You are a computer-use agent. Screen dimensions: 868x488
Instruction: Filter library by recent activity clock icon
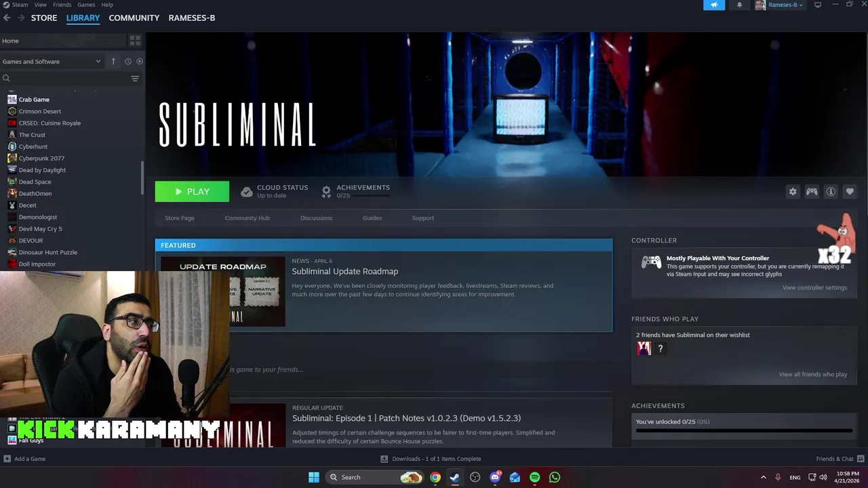tap(127, 61)
